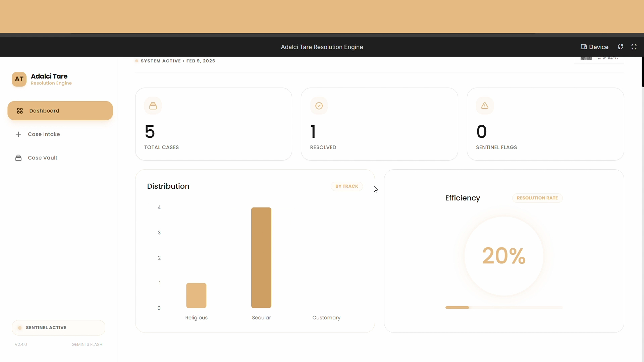The image size is (644, 362).
Task: Click the Total Cases box icon
Action: 153,106
